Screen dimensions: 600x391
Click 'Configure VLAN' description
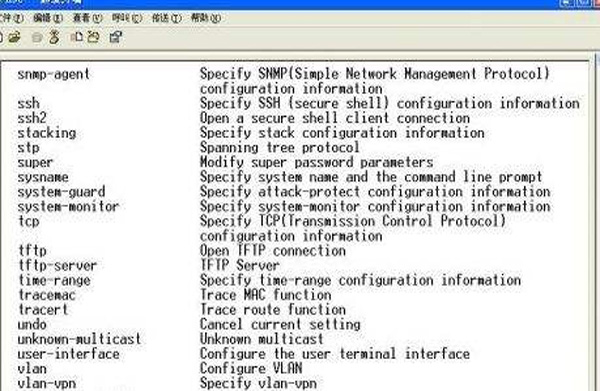tap(251, 368)
